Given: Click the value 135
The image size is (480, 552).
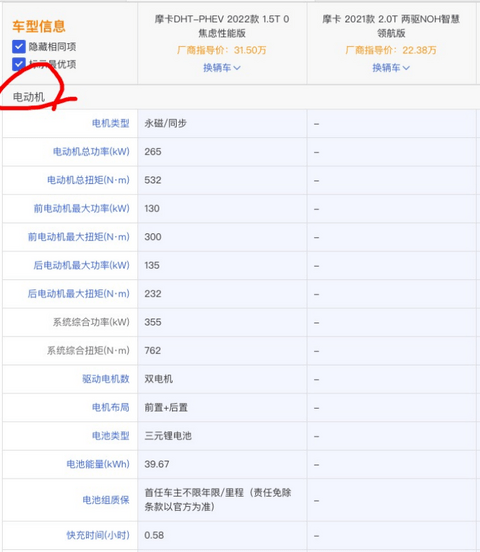Looking at the screenshot, I should point(152,265).
